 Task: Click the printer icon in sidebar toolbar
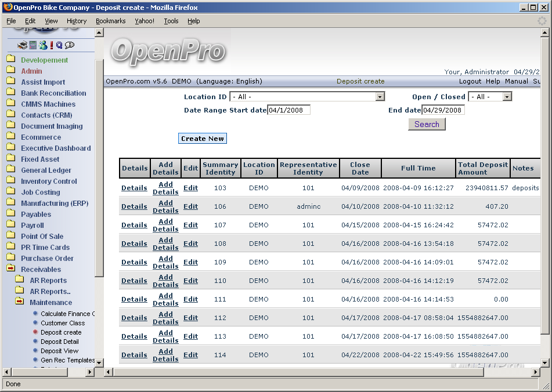pyautogui.click(x=22, y=45)
